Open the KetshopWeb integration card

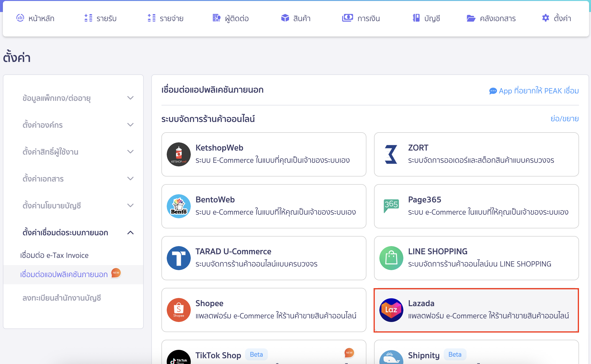(x=264, y=154)
